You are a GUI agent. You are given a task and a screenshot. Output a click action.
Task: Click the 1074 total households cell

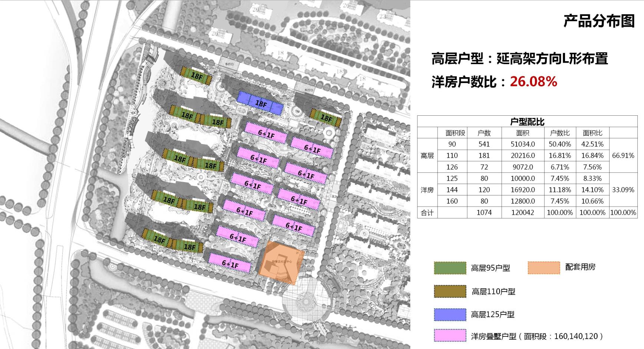pyautogui.click(x=484, y=213)
